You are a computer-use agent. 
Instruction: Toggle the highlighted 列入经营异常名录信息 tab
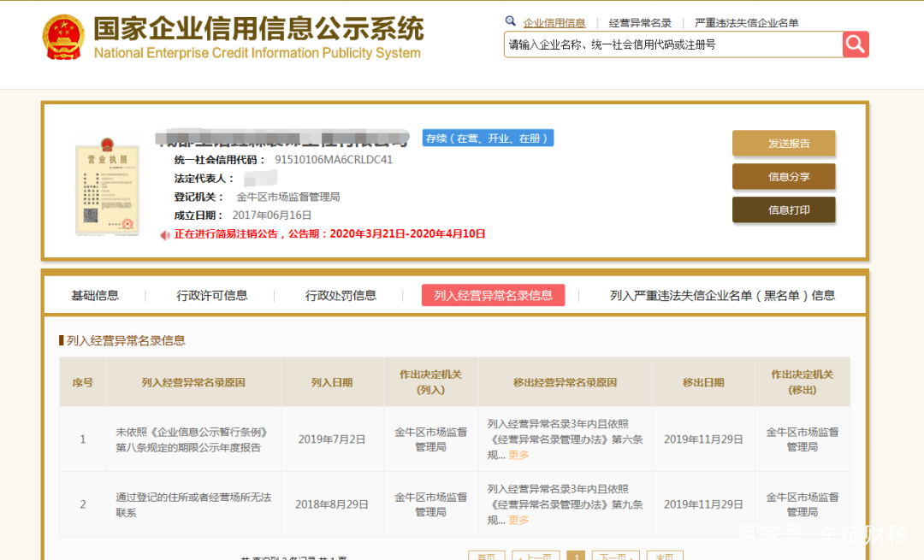[493, 294]
